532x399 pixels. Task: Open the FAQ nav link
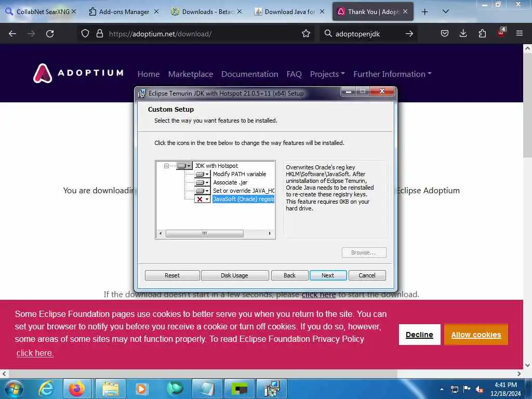pos(294,74)
